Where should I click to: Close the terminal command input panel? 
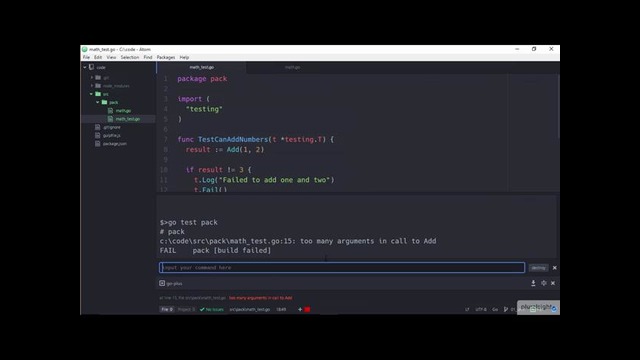(x=554, y=268)
